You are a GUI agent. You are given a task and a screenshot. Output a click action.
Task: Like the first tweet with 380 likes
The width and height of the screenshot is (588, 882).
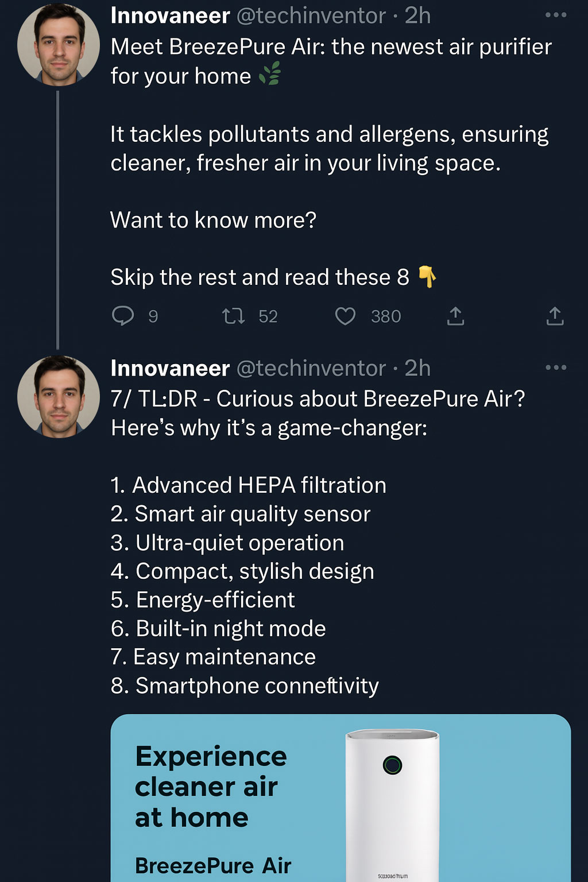[x=345, y=316]
